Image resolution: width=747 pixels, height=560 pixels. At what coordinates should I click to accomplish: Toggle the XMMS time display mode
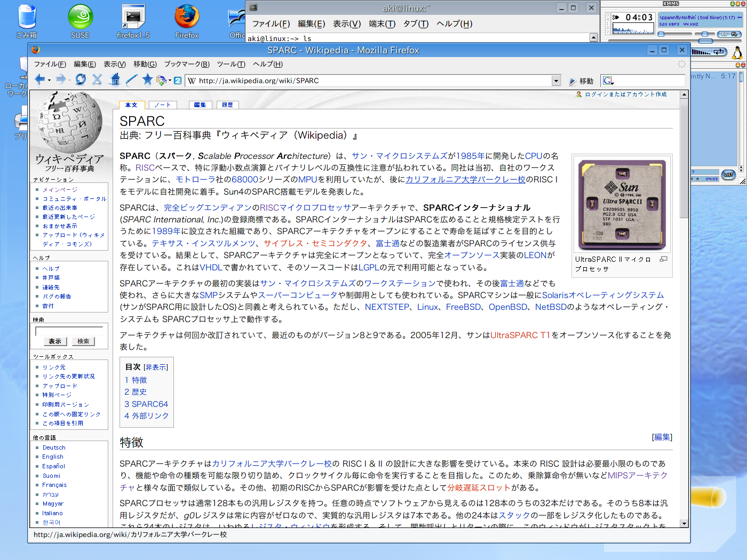[639, 17]
